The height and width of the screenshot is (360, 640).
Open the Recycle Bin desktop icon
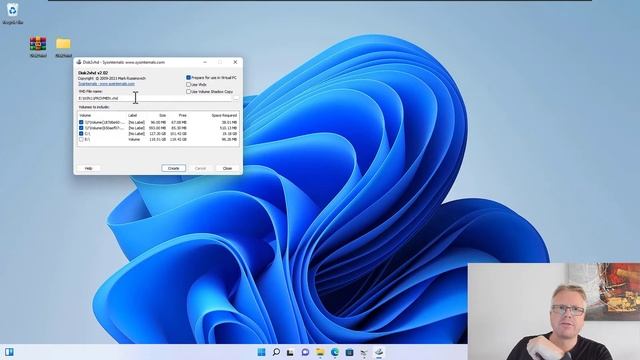point(12,10)
